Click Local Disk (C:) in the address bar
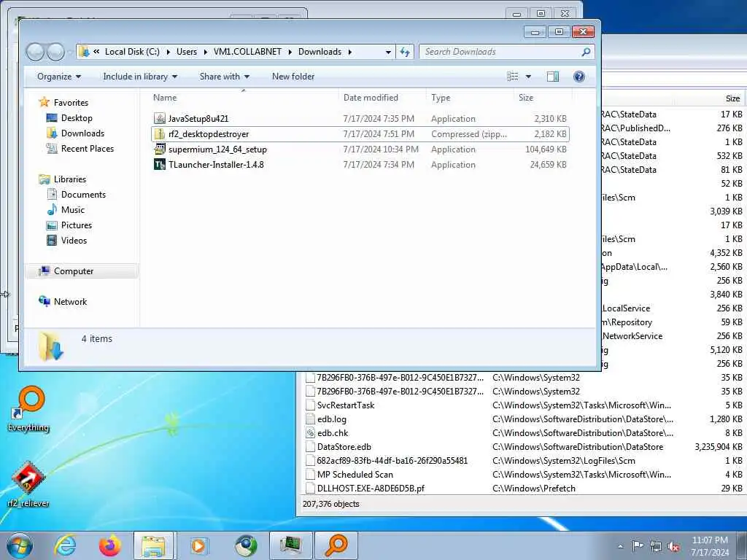This screenshot has width=747, height=560. [132, 52]
